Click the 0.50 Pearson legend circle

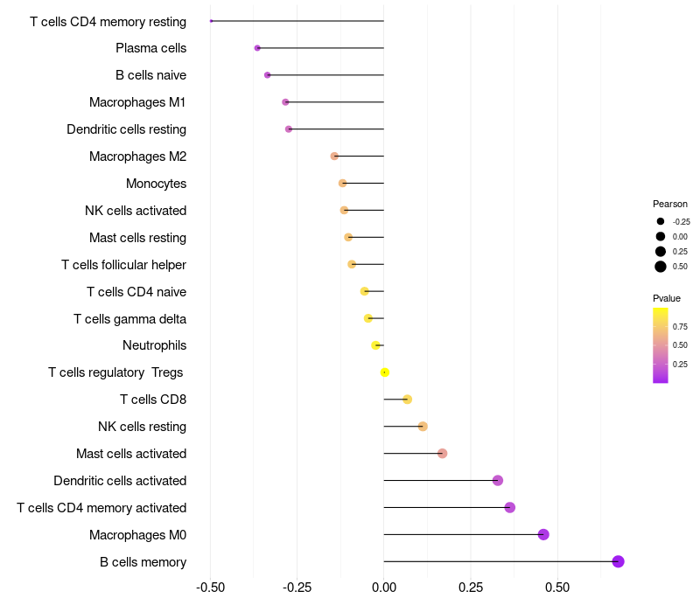point(661,267)
